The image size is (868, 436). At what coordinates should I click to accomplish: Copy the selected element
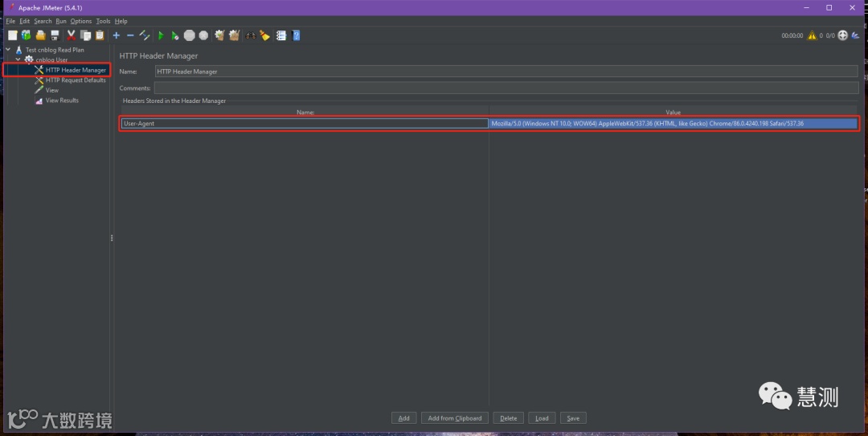tap(86, 35)
